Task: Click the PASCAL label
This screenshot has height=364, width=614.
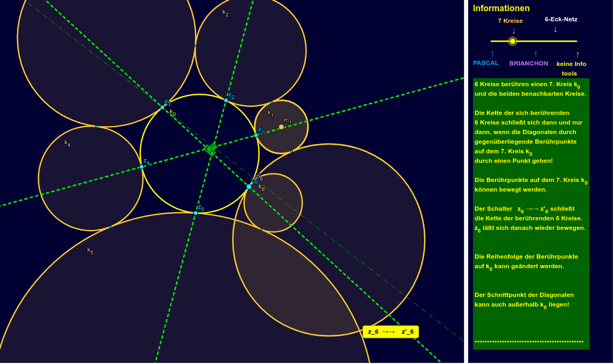Action: (486, 63)
